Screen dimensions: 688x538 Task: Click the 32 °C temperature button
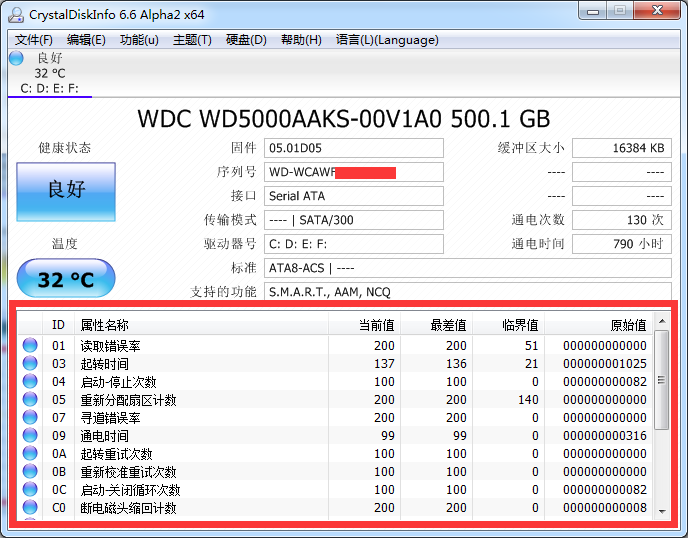click(x=66, y=278)
